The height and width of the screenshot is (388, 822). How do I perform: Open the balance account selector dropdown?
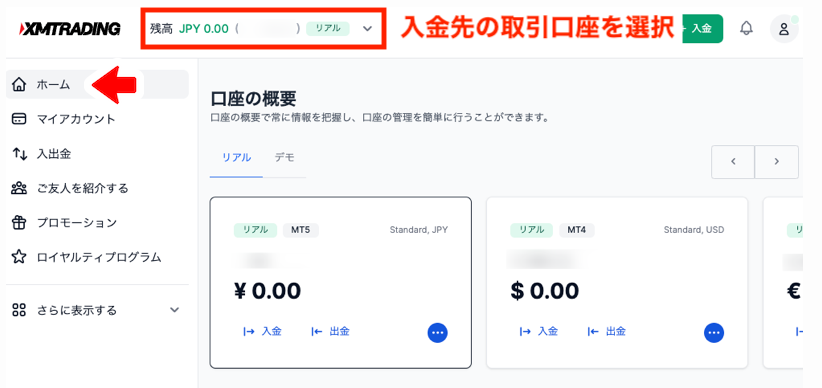[x=263, y=28]
